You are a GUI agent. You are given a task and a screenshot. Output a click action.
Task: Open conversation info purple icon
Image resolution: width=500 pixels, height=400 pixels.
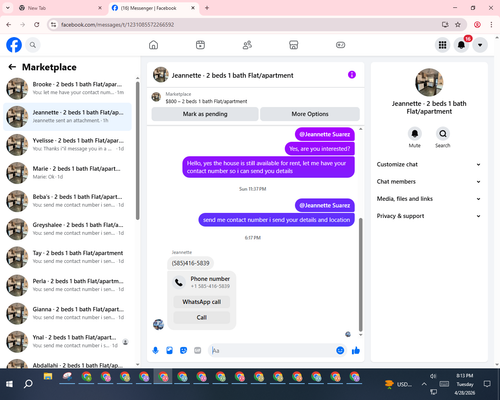coord(352,75)
